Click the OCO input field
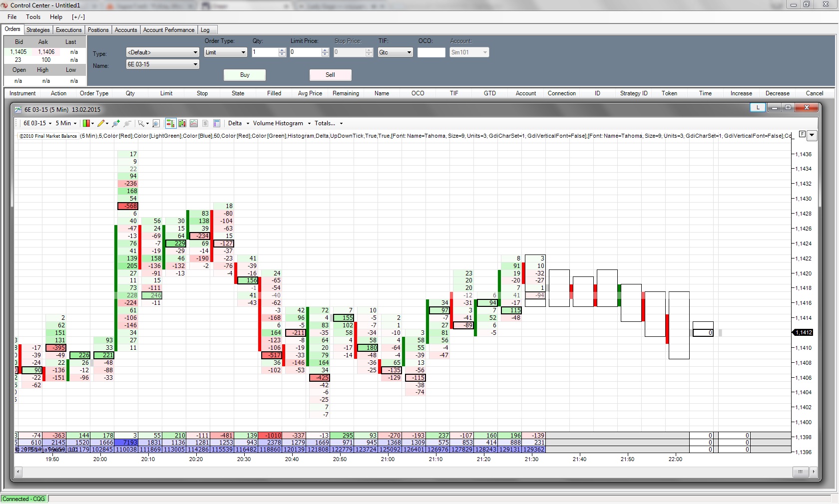The width and height of the screenshot is (840, 504). click(x=431, y=52)
